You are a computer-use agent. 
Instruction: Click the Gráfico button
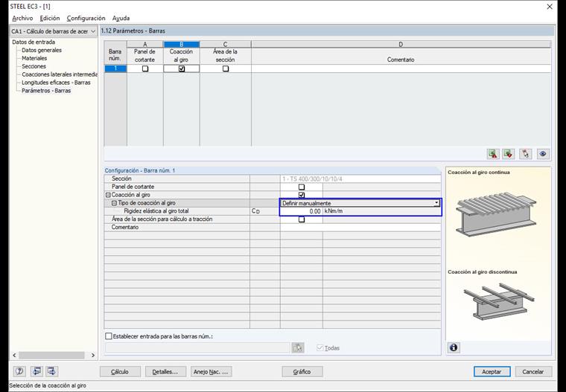(302, 371)
